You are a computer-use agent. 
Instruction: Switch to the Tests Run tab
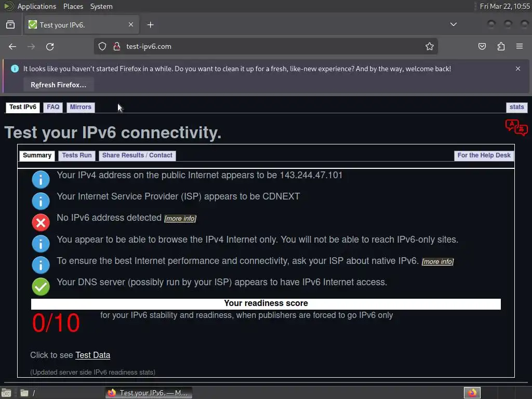pos(77,155)
